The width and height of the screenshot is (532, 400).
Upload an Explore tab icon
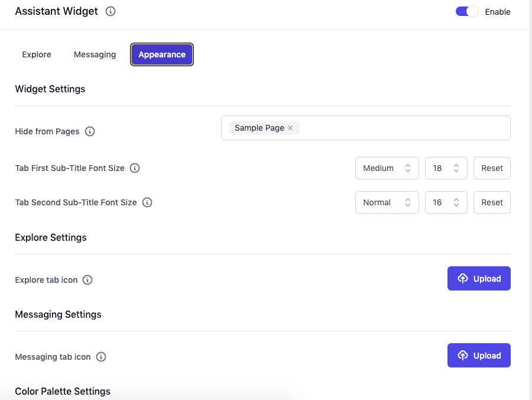[479, 279]
